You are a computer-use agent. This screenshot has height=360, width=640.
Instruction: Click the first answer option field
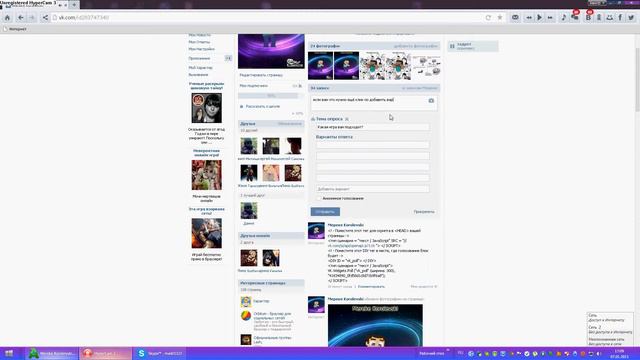pos(373,145)
